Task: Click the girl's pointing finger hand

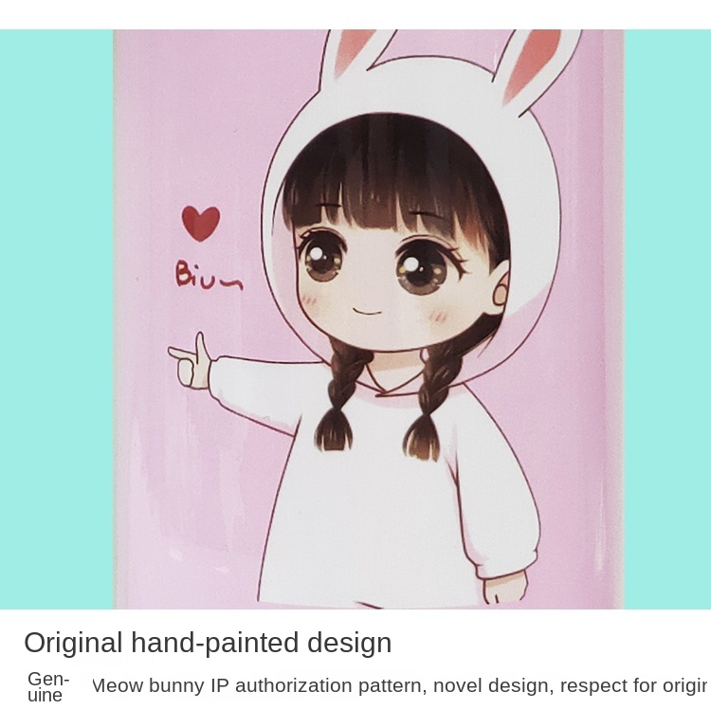Action: (x=191, y=361)
